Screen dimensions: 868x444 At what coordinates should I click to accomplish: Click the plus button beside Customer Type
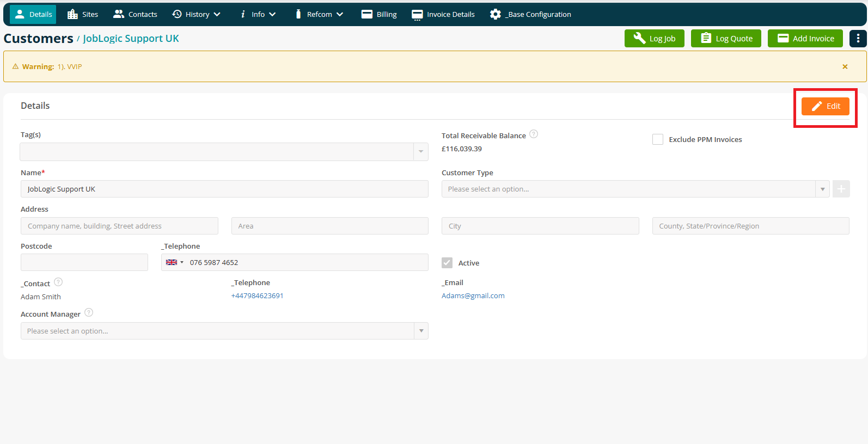[x=841, y=189]
